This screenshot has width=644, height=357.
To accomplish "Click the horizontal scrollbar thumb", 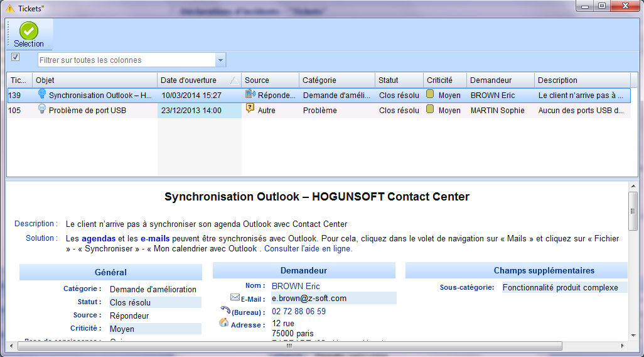I will (289, 346).
